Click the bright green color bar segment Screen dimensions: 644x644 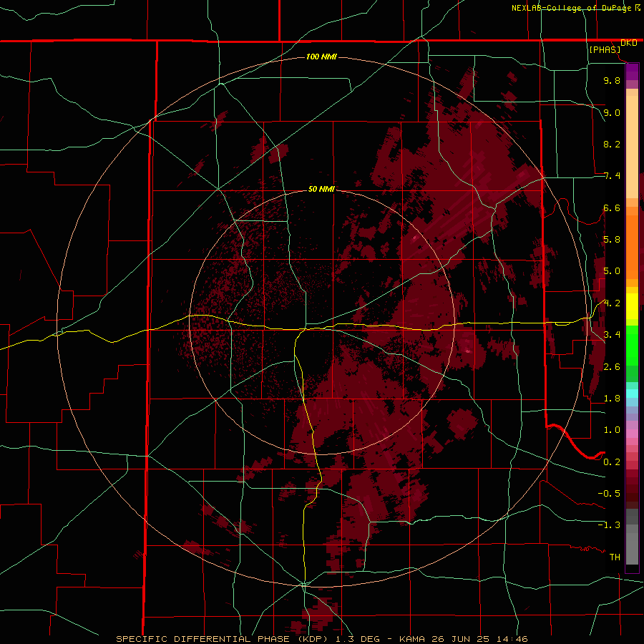632,346
